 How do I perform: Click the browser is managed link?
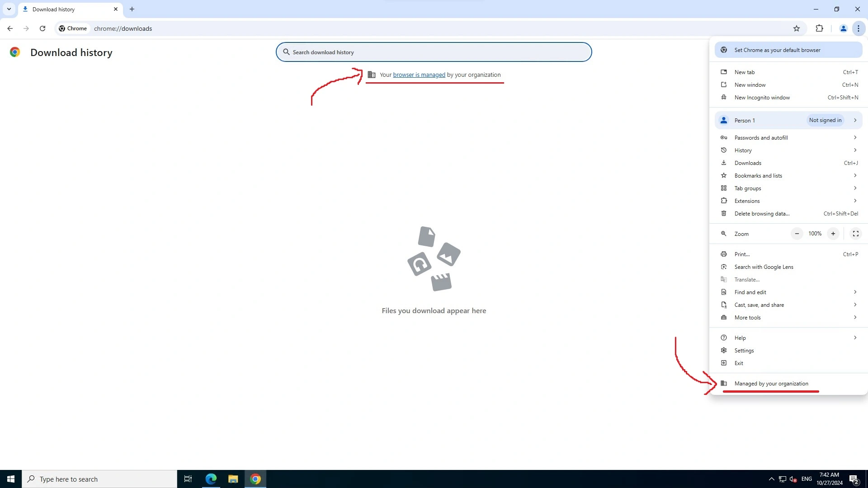(419, 75)
